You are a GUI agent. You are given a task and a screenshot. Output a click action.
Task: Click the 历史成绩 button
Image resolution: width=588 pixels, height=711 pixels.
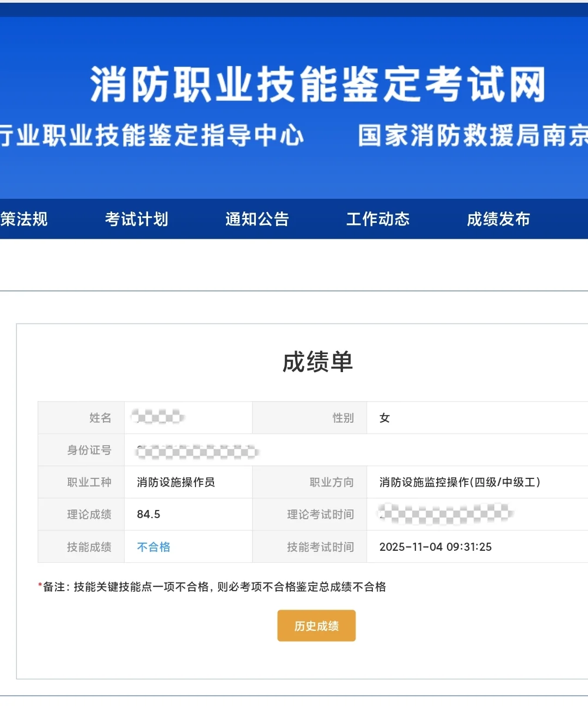tap(316, 625)
